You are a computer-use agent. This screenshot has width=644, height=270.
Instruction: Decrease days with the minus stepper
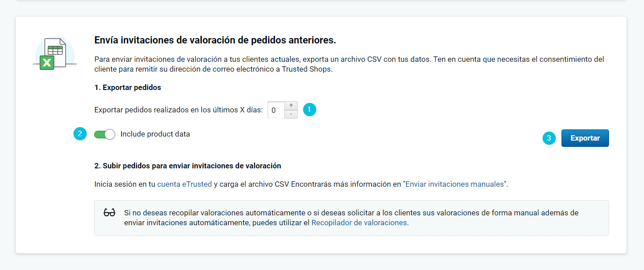291,114
